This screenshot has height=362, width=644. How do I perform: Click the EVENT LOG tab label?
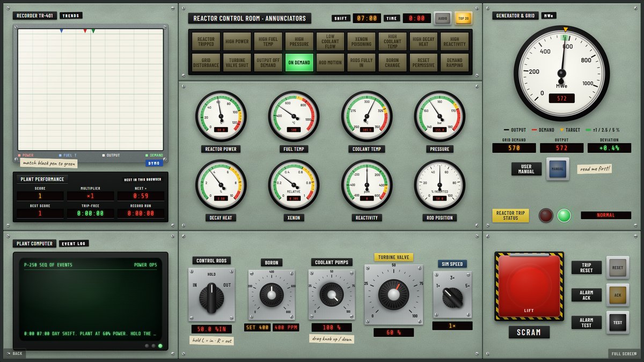click(x=74, y=243)
